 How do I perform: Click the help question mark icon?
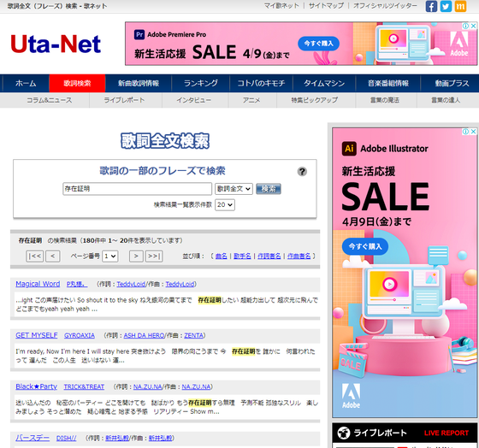(302, 171)
